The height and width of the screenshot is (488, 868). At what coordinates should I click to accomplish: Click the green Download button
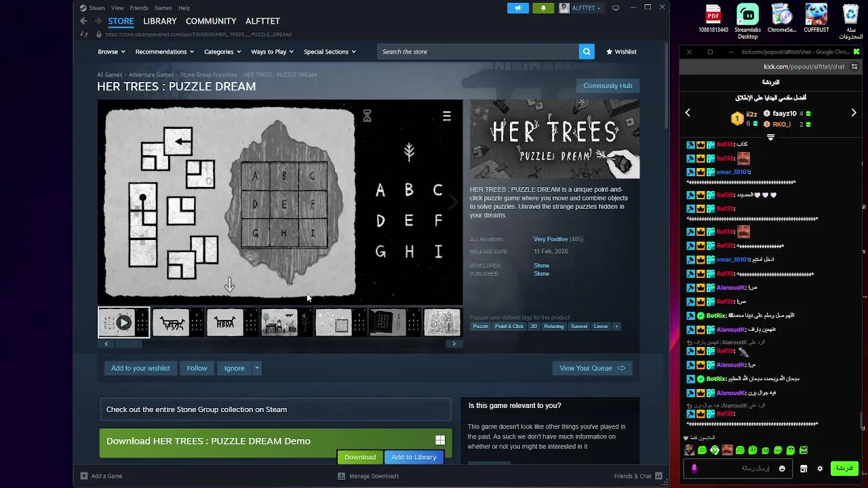click(360, 457)
